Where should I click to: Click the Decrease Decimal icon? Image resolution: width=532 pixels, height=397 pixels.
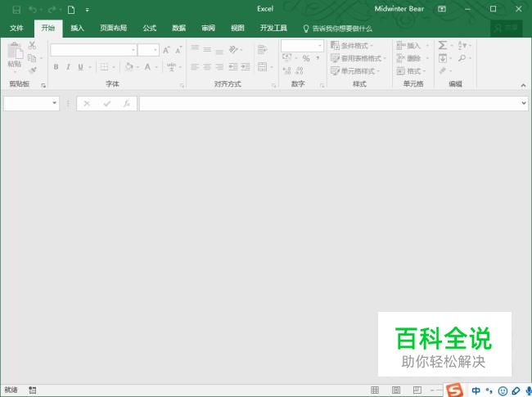point(300,70)
